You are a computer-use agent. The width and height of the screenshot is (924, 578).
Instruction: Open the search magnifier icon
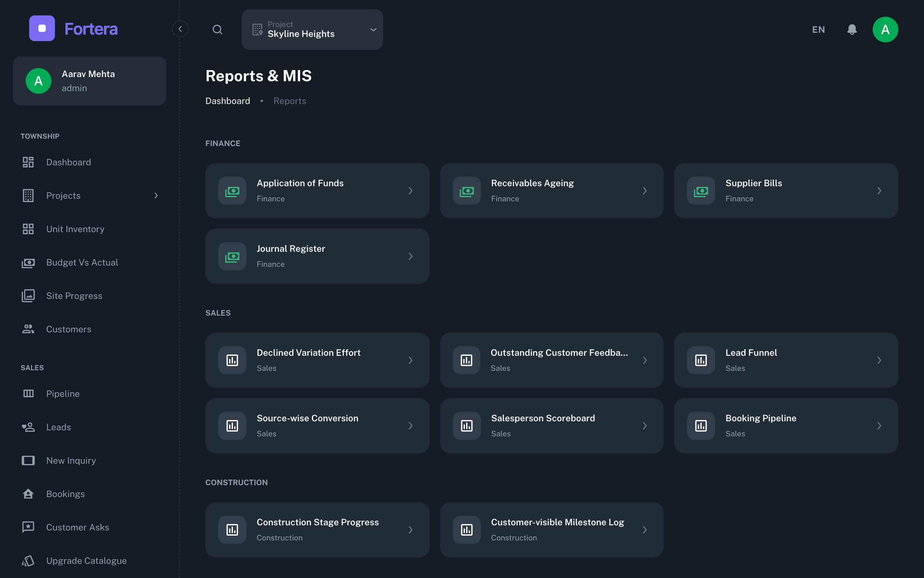tap(218, 30)
